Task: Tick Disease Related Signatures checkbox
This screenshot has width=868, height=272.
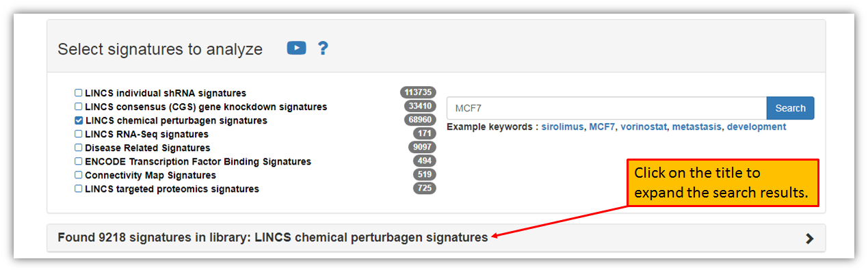Action: pos(78,148)
